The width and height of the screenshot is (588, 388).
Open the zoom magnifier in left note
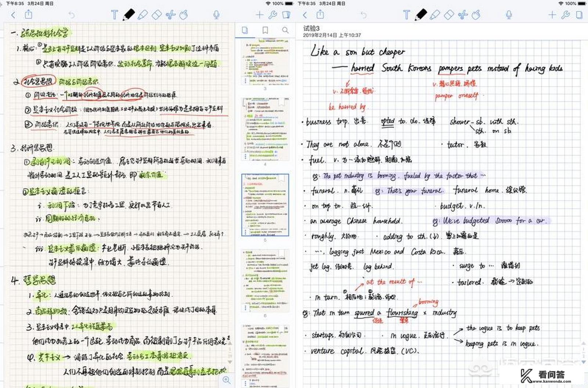point(226,380)
